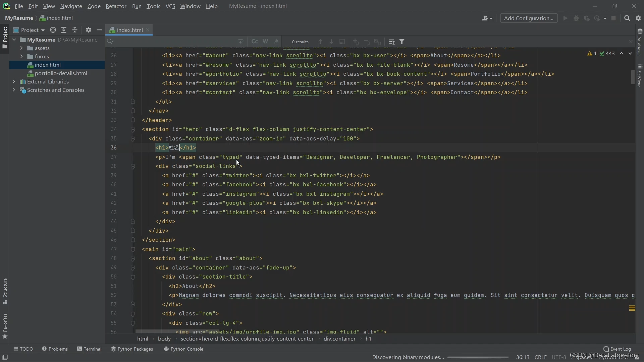Expand the forms folder in project tree
The height and width of the screenshot is (362, 644).
click(22, 56)
